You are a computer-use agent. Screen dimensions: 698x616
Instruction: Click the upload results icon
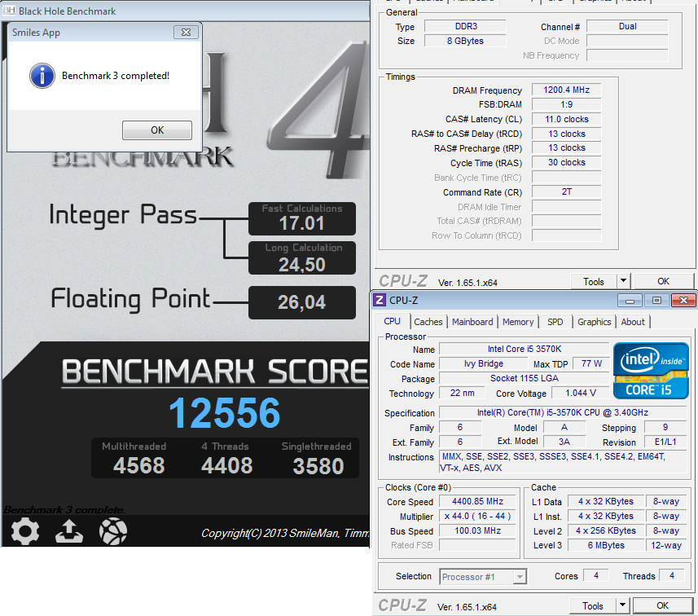[69, 531]
